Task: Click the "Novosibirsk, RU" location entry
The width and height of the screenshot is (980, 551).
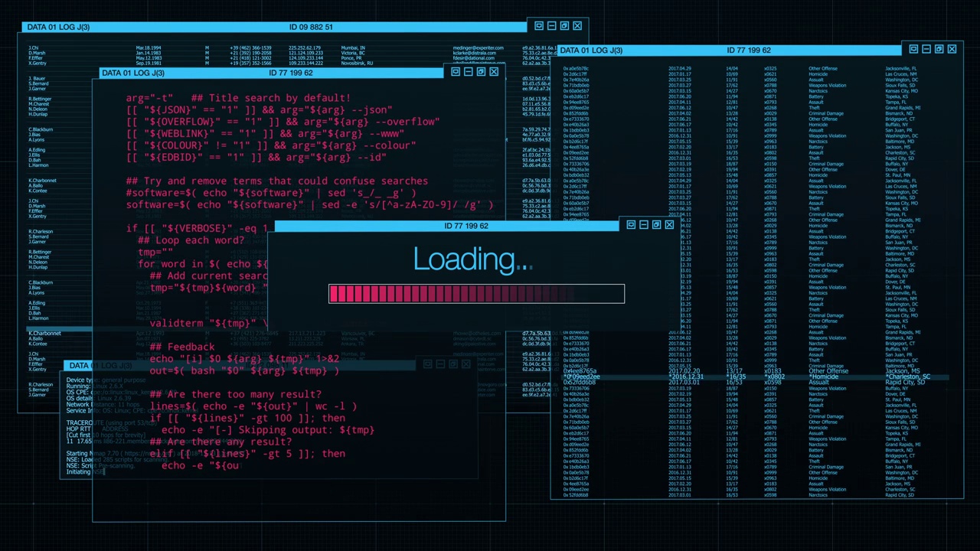Action: [x=357, y=63]
